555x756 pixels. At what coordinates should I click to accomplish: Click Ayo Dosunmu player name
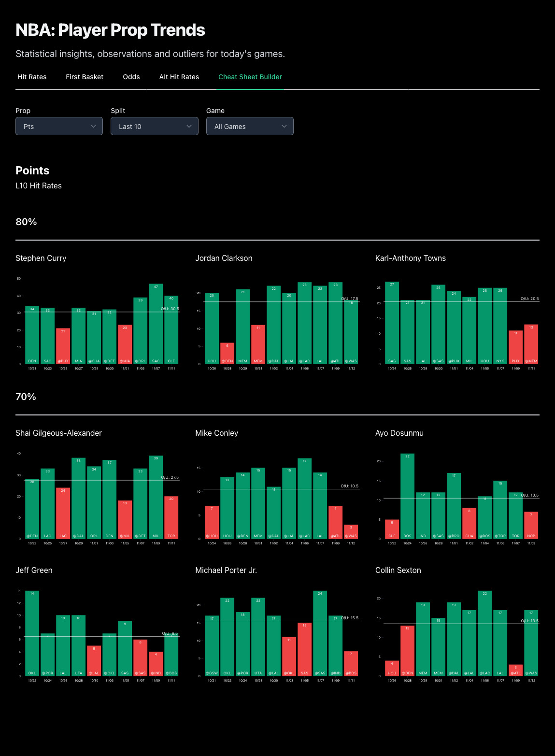click(x=399, y=433)
